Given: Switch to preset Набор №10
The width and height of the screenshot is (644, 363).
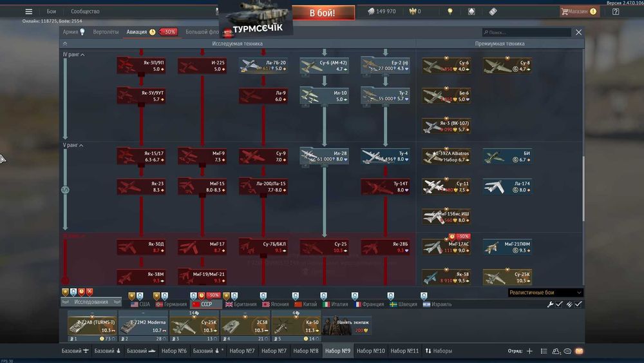Looking at the screenshot, I should click(371, 351).
